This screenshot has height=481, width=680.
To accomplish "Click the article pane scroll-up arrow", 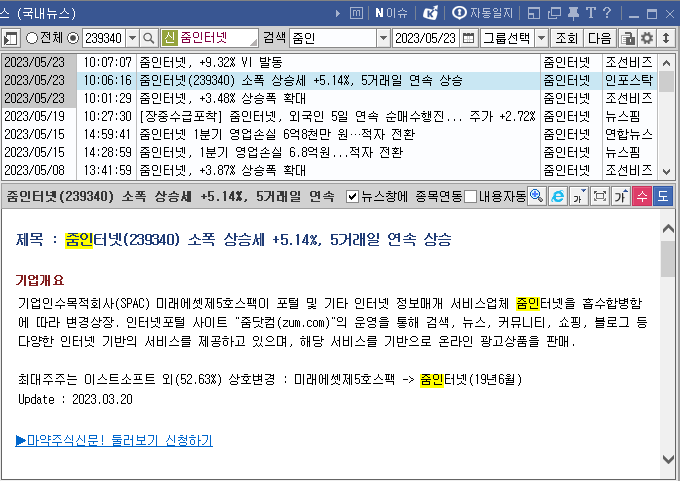I will (x=668, y=229).
